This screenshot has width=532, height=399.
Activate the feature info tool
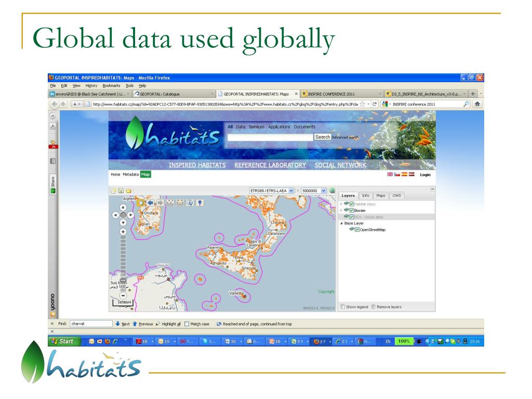pos(190,203)
